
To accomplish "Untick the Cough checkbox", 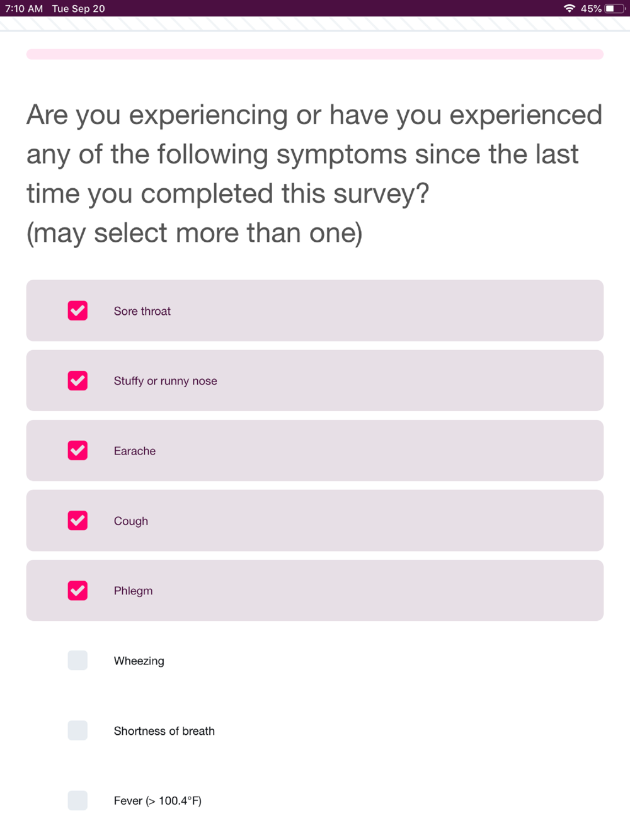I will [77, 520].
